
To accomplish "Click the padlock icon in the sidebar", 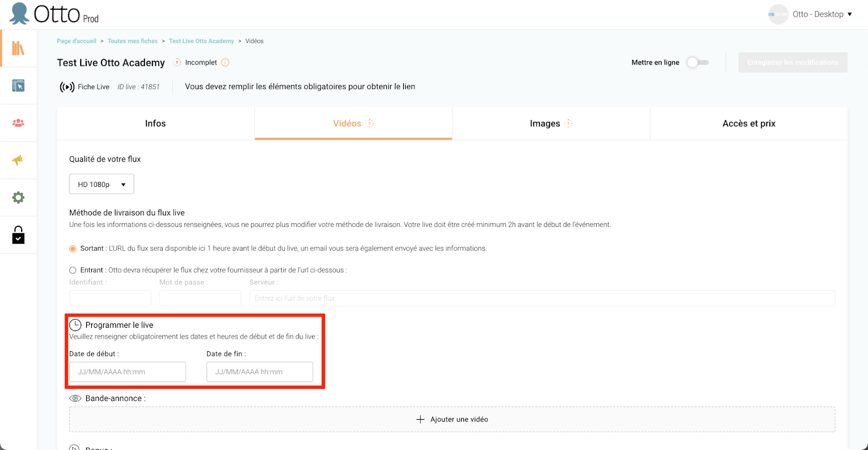I will [x=18, y=235].
